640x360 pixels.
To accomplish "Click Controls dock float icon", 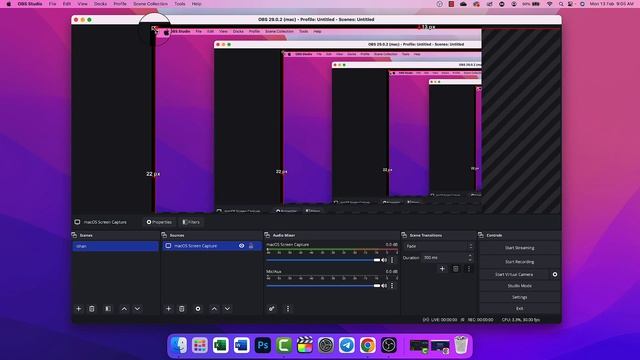I will [x=481, y=235].
